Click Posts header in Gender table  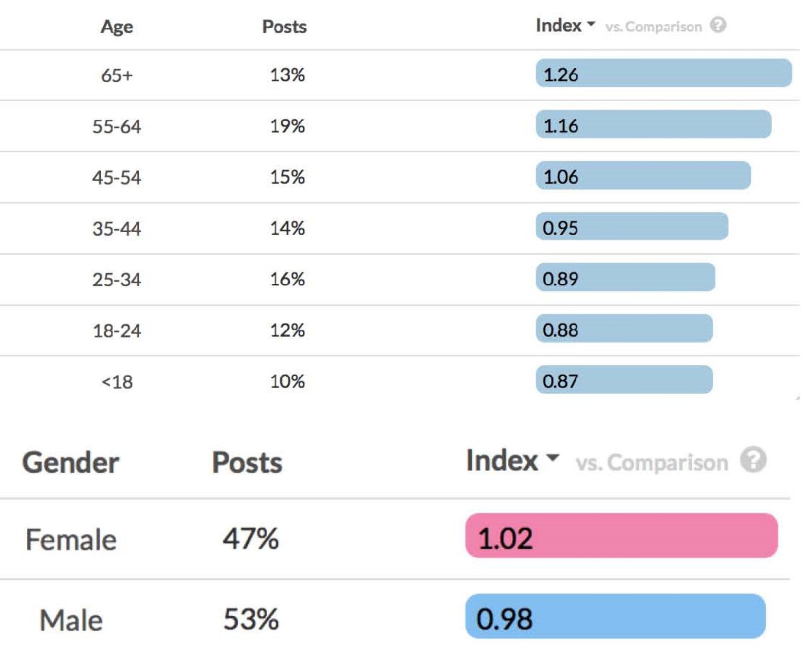tap(247, 462)
